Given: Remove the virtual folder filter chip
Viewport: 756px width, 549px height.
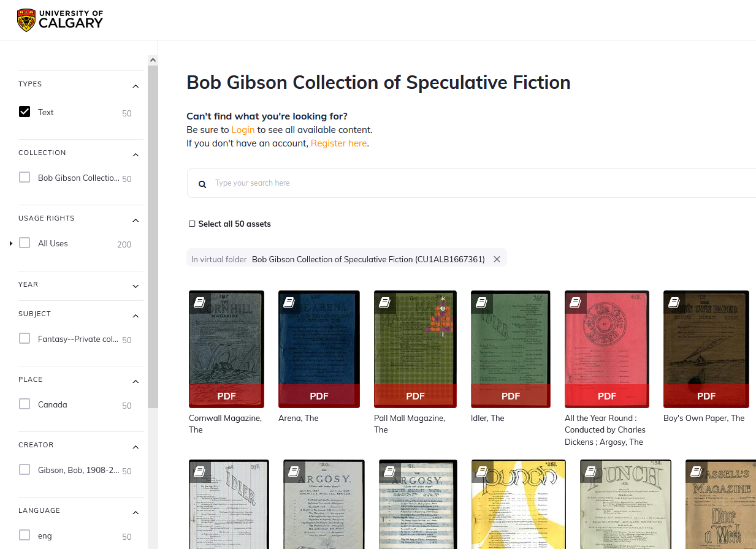Looking at the screenshot, I should (x=497, y=259).
